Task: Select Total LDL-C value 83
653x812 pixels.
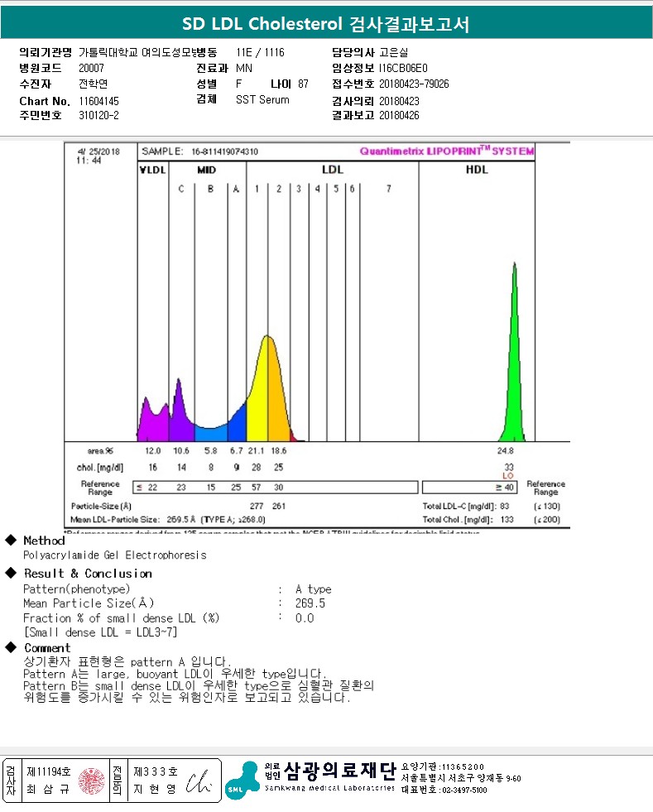Action: [504, 506]
